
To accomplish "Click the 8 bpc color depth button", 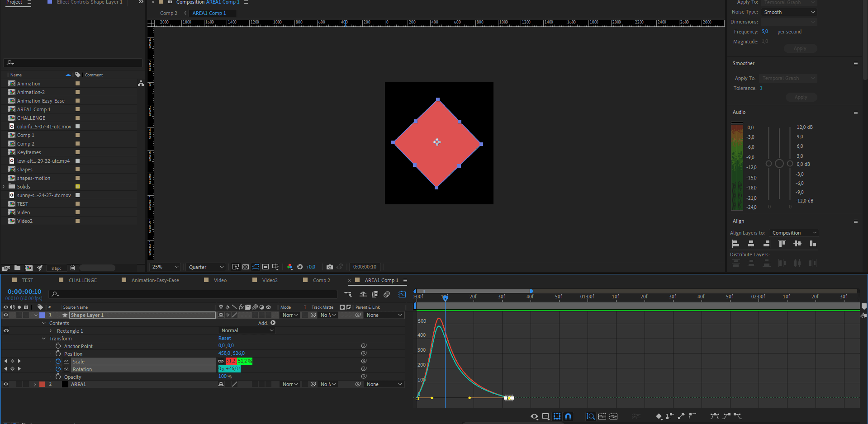I will point(56,268).
